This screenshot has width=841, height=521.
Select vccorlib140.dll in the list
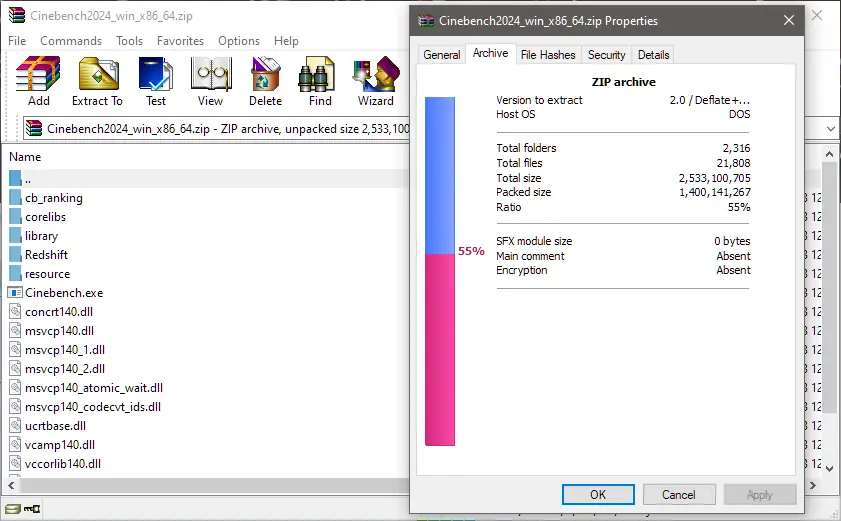pyautogui.click(x=63, y=464)
